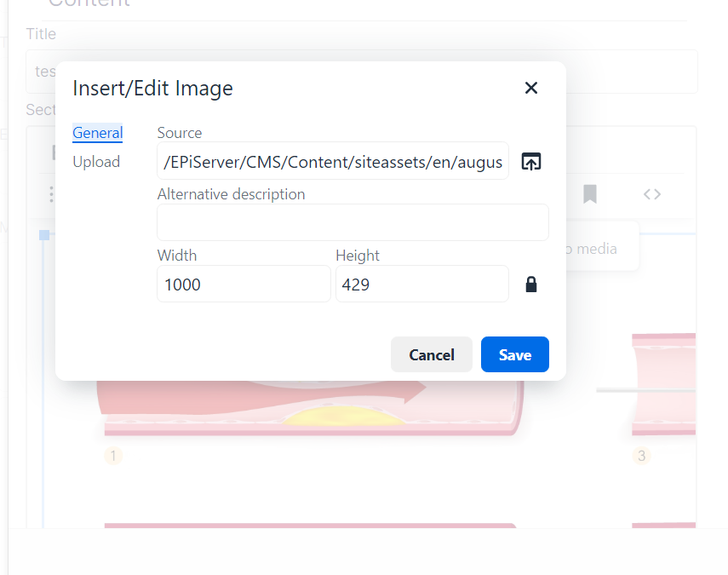Click the bookmark anchor icon in the toolbar
This screenshot has height=575, width=728.
590,194
